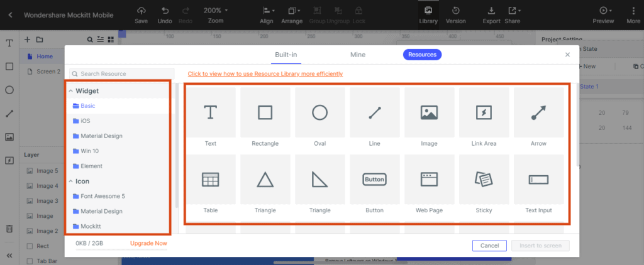Create a new screen folder
This screenshot has height=265, width=644.
(40, 40)
